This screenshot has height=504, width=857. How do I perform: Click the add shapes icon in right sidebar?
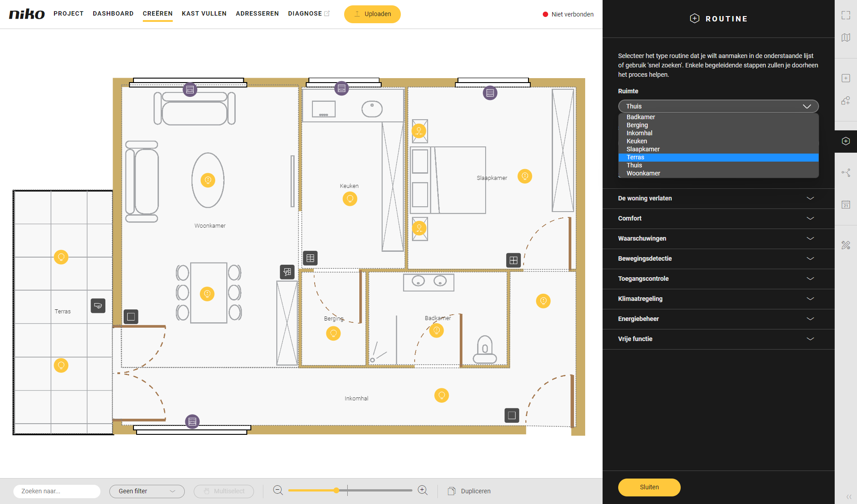[846, 100]
